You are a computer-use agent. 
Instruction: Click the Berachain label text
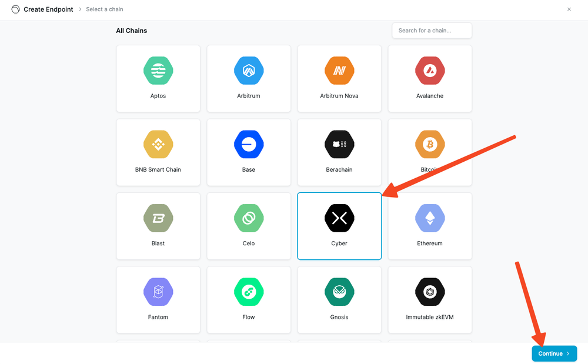[339, 170]
